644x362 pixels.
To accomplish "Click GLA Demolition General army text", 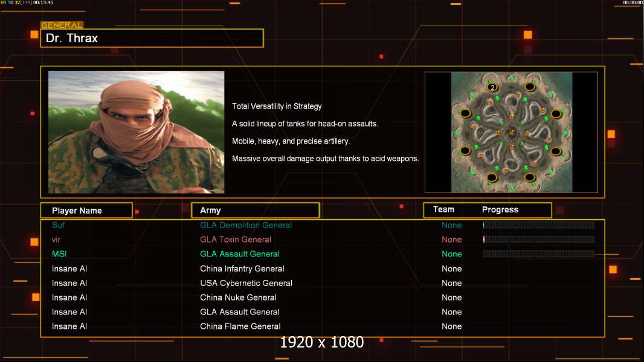I will (246, 225).
